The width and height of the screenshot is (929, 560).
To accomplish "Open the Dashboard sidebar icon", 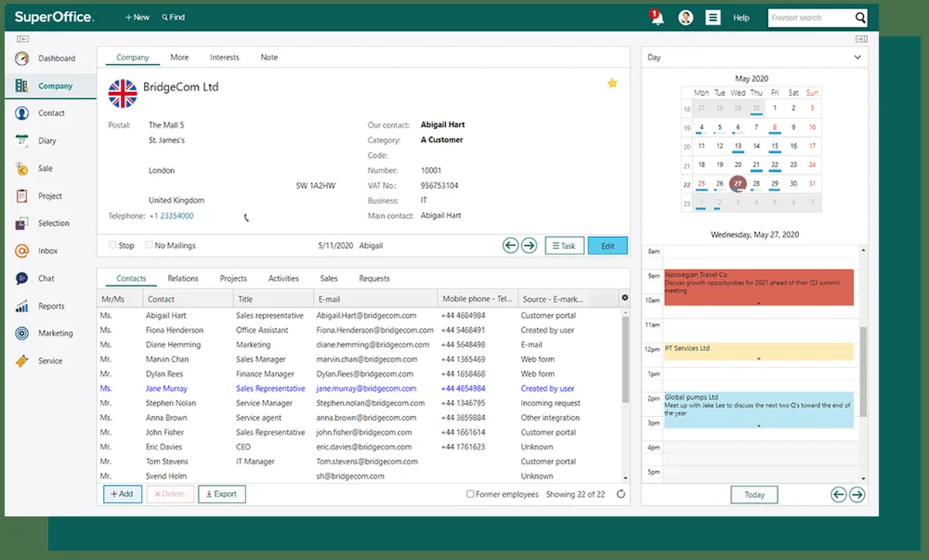I will click(22, 59).
